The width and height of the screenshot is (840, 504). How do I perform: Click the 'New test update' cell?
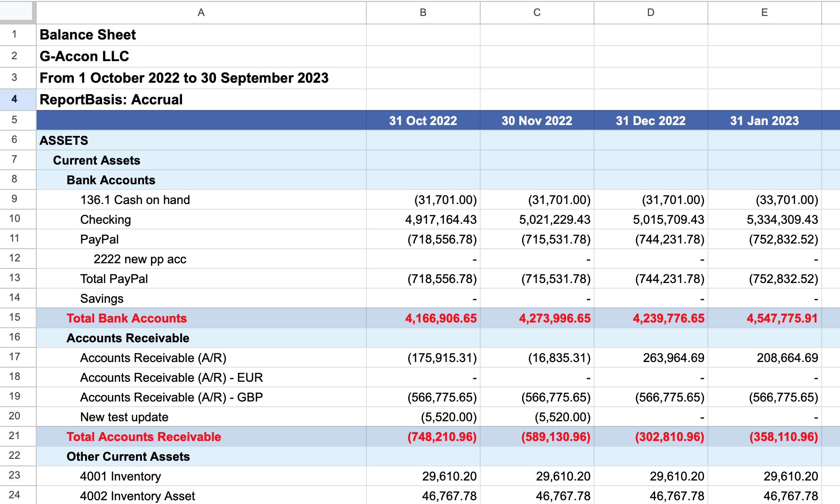point(201,417)
